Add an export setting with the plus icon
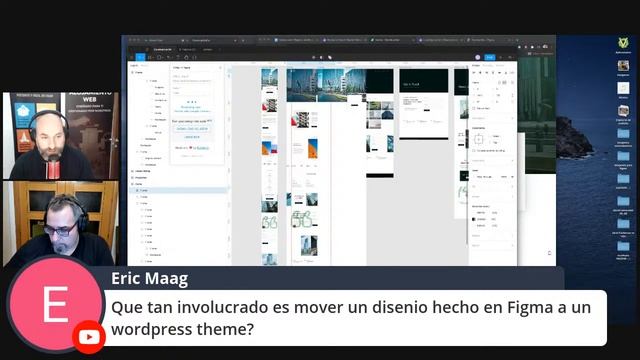 [512, 245]
